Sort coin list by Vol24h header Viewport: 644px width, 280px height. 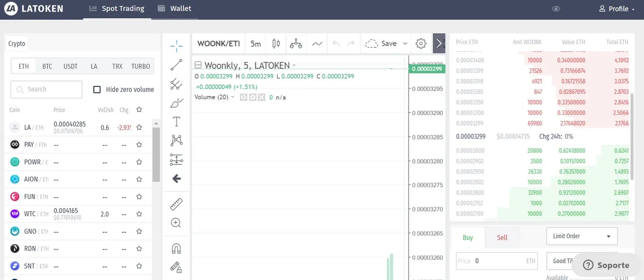[105, 110]
